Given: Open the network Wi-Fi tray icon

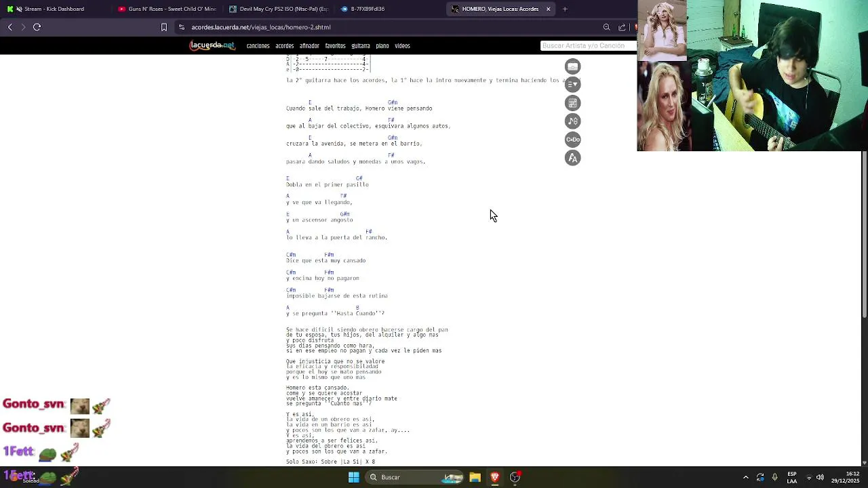Looking at the screenshot, I should tap(808, 477).
